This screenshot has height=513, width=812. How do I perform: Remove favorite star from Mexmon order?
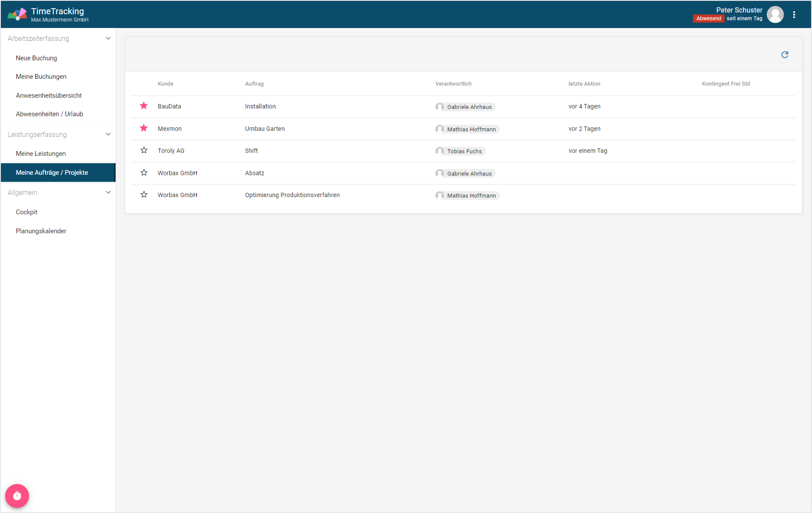pos(144,128)
